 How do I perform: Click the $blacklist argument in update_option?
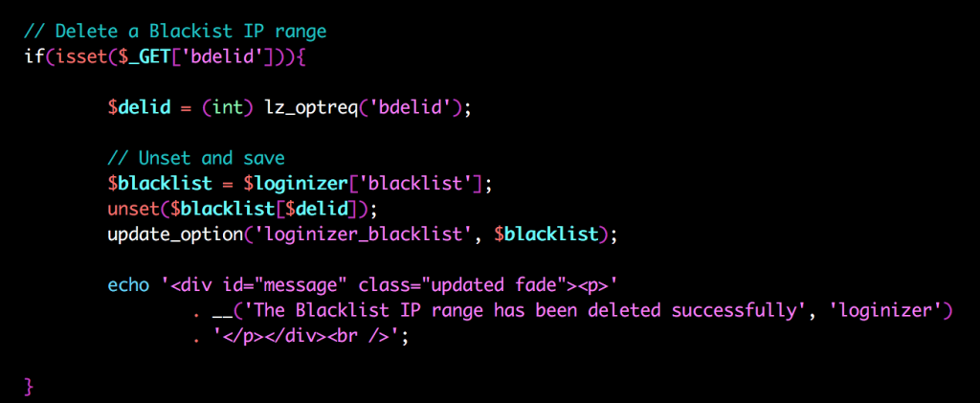(546, 235)
